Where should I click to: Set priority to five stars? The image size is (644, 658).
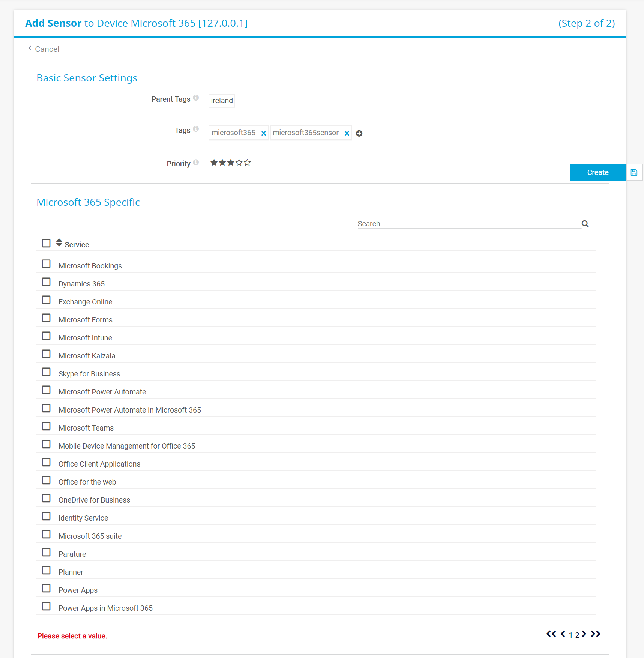(247, 163)
